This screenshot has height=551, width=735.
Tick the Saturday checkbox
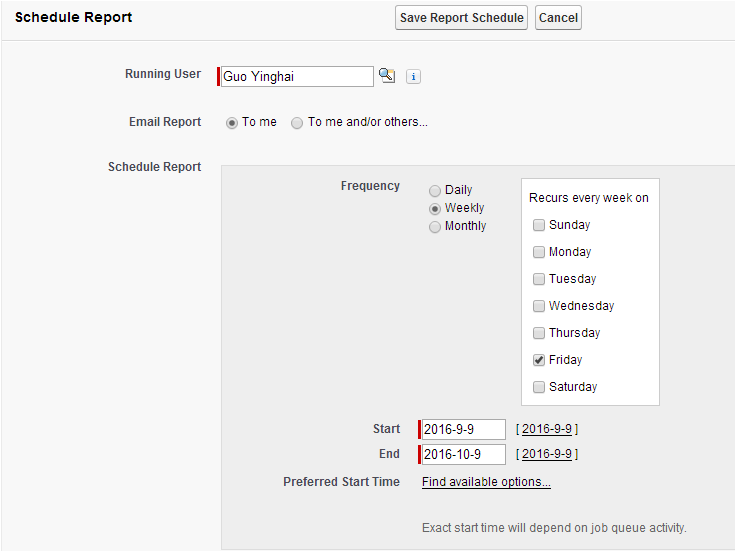click(539, 387)
